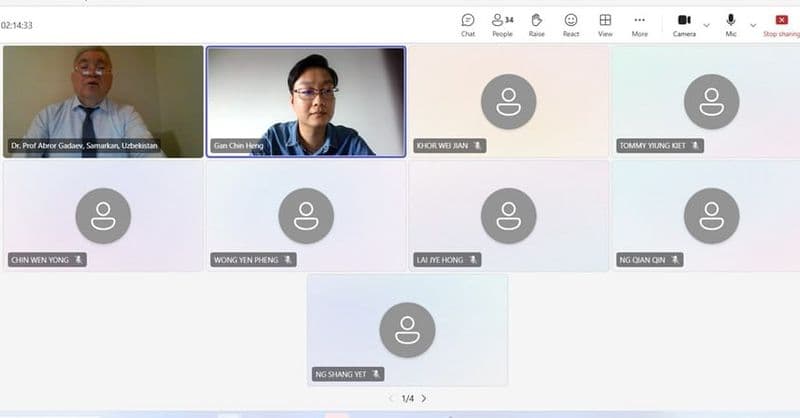Change the meeting View layout
Viewport: 800px width, 418px height.
click(x=605, y=25)
